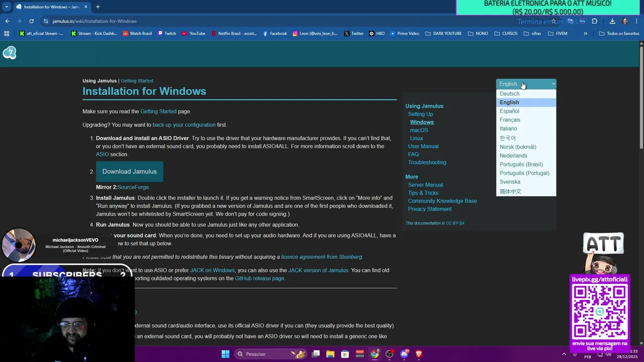Open Tips & Tricks sidebar link

pyautogui.click(x=423, y=193)
